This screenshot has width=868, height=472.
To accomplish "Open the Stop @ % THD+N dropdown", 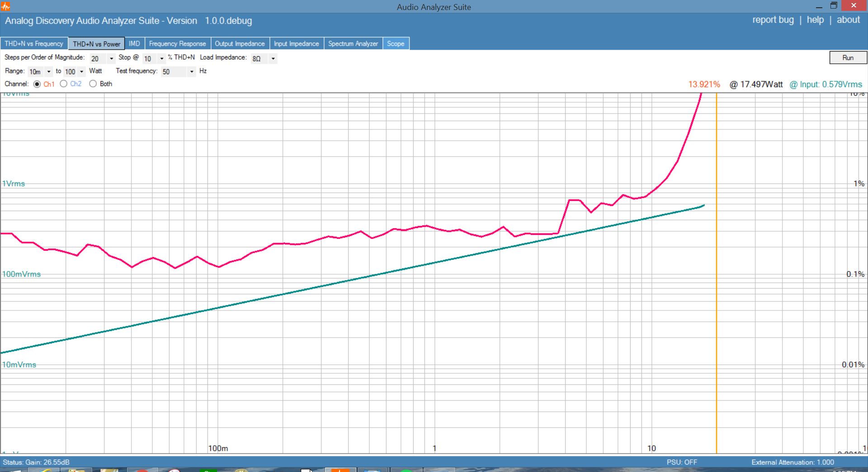I will [x=161, y=58].
